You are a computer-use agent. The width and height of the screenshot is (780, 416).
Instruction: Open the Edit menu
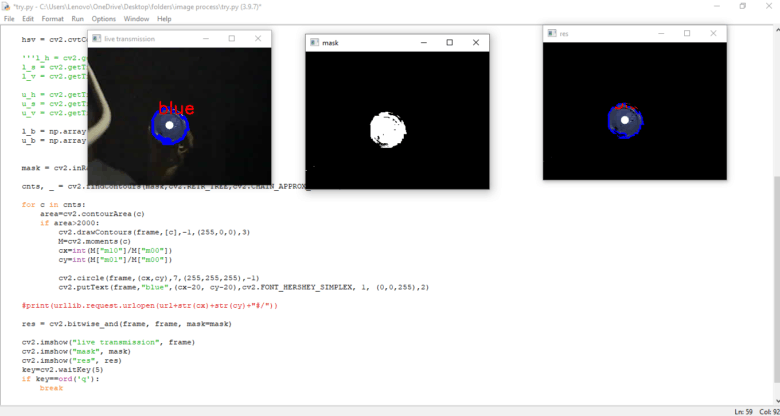pyautogui.click(x=28, y=19)
